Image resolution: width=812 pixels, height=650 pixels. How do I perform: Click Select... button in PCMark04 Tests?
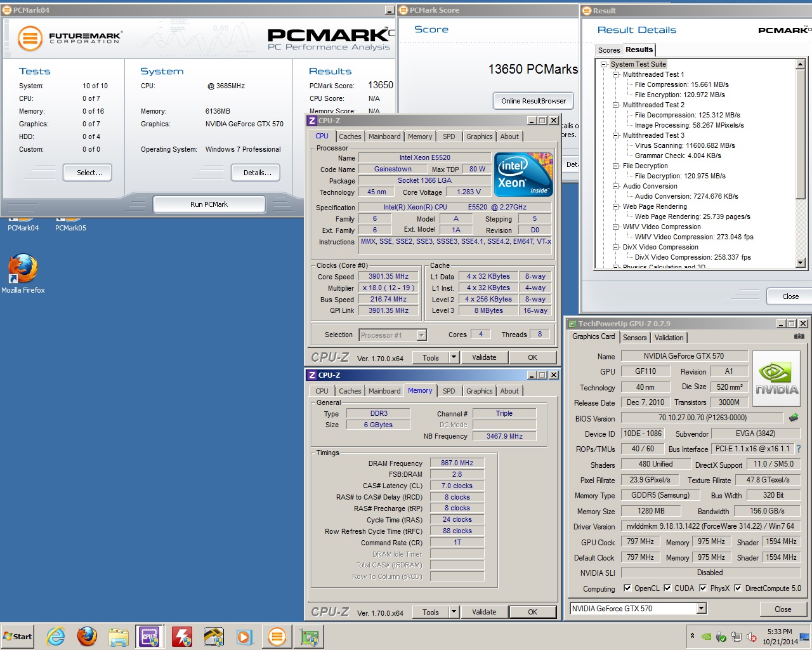pyautogui.click(x=88, y=173)
